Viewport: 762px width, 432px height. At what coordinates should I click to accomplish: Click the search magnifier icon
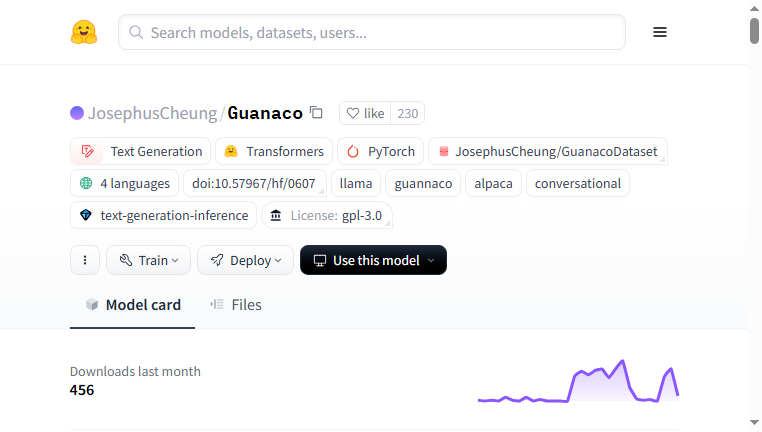(x=136, y=33)
